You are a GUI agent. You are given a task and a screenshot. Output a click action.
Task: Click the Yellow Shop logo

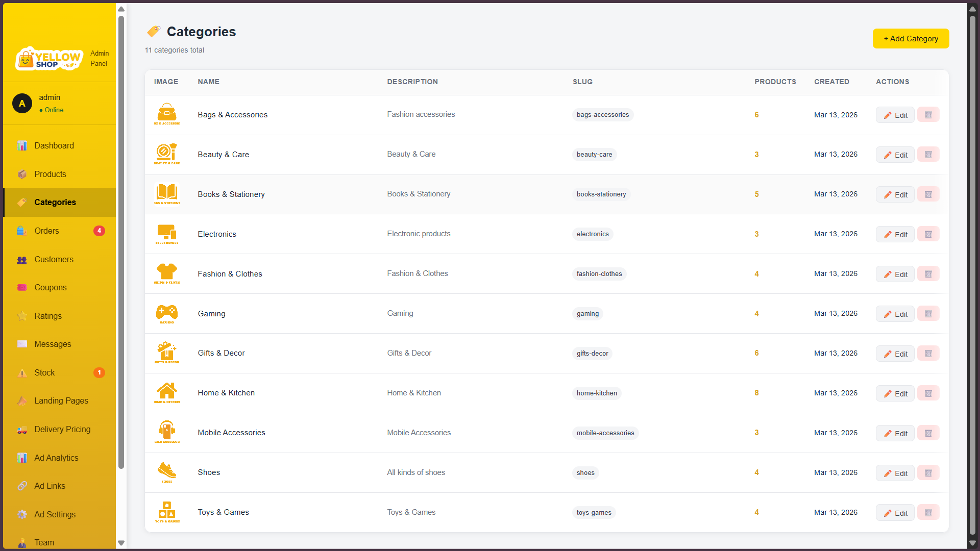coord(49,59)
